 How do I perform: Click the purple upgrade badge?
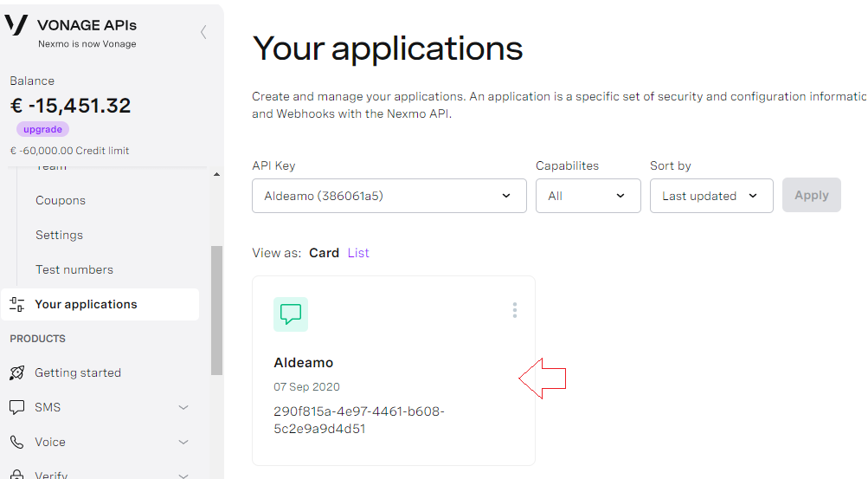[x=42, y=129]
